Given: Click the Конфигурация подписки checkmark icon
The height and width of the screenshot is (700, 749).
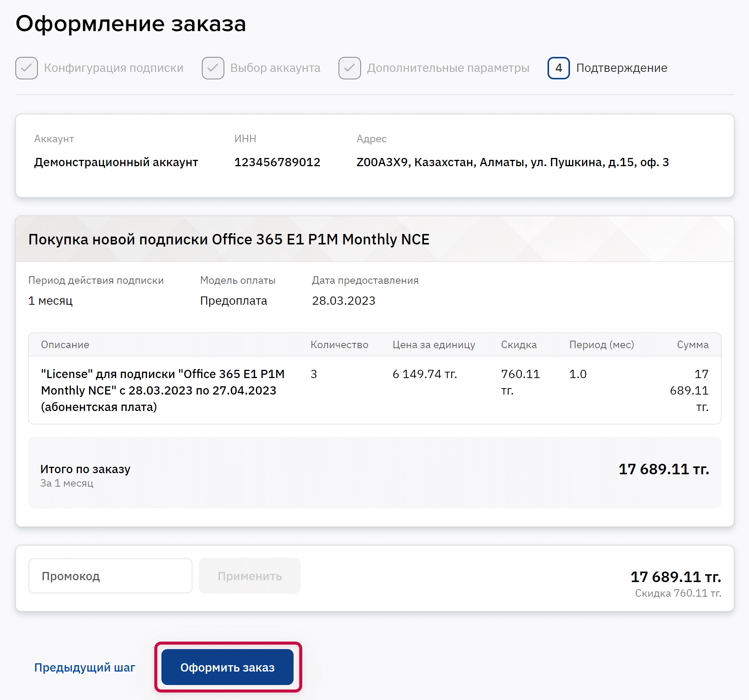Looking at the screenshot, I should click(26, 68).
